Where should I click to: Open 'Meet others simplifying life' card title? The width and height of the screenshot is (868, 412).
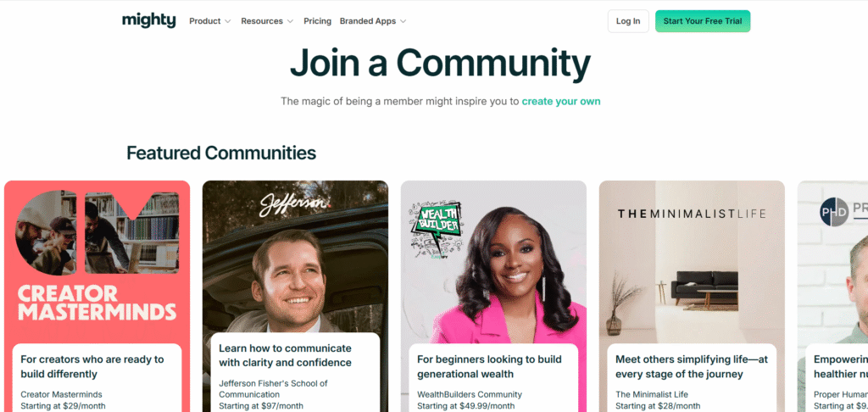692,366
